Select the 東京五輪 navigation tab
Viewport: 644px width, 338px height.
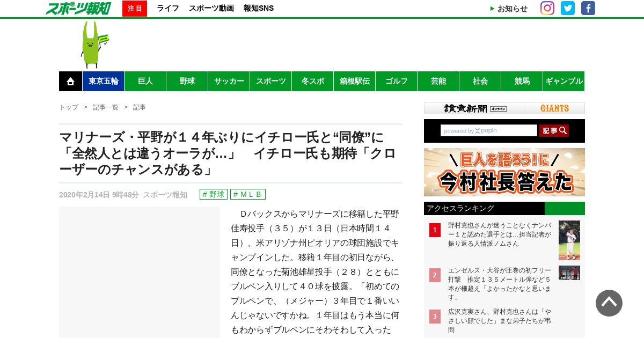coord(104,82)
